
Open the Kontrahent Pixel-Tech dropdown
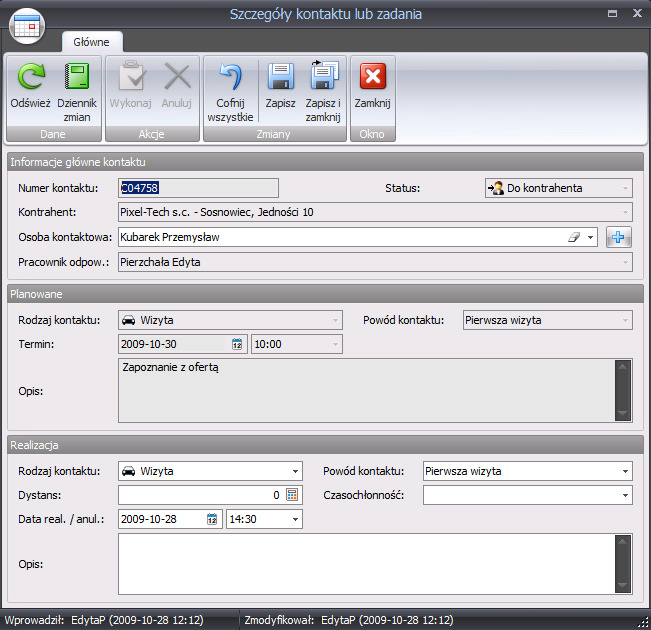click(625, 212)
